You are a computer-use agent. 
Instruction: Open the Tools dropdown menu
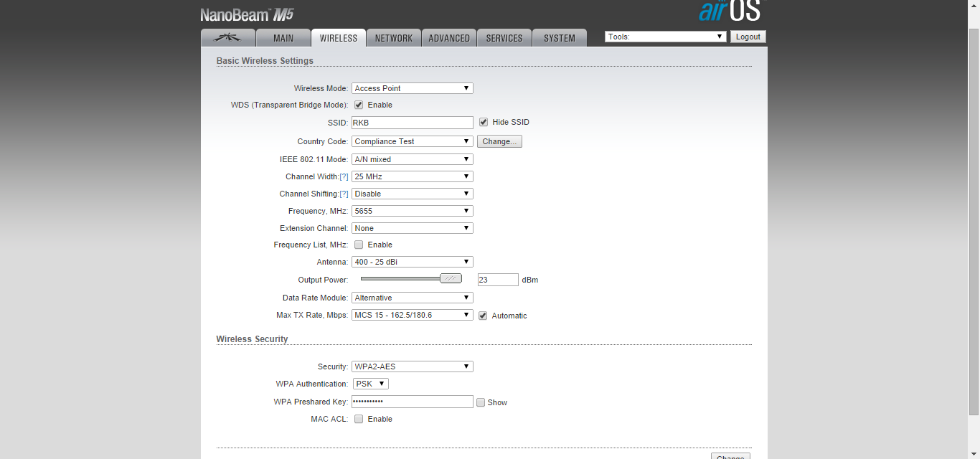coord(665,37)
